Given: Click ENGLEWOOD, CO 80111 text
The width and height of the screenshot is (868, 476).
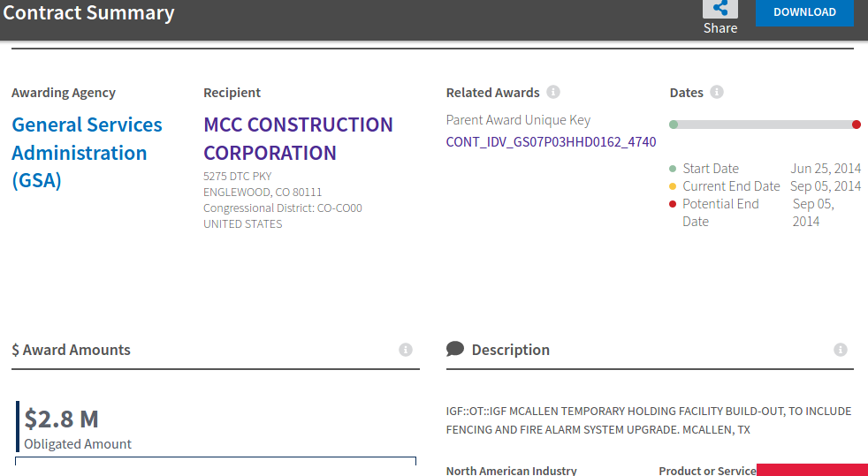Looking at the screenshot, I should tap(263, 193).
